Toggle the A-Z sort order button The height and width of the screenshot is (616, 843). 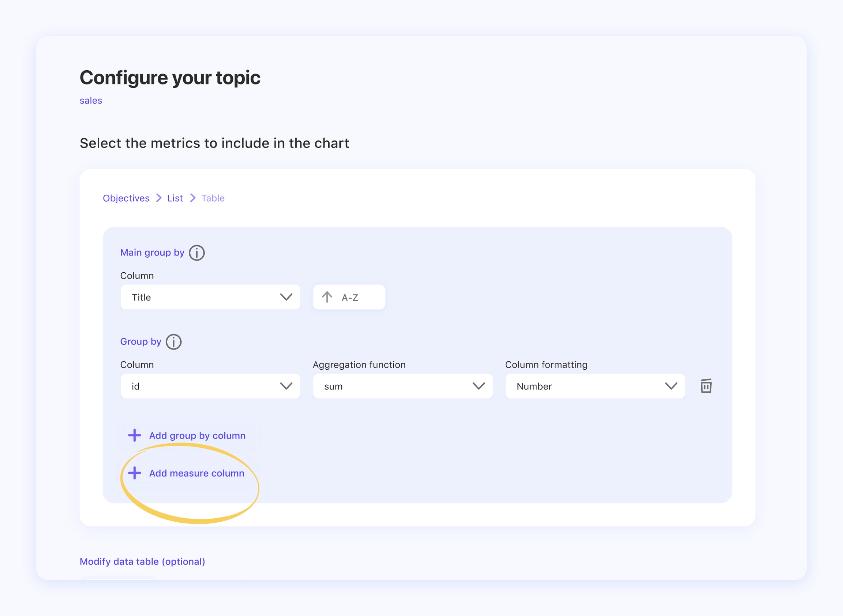[349, 297]
